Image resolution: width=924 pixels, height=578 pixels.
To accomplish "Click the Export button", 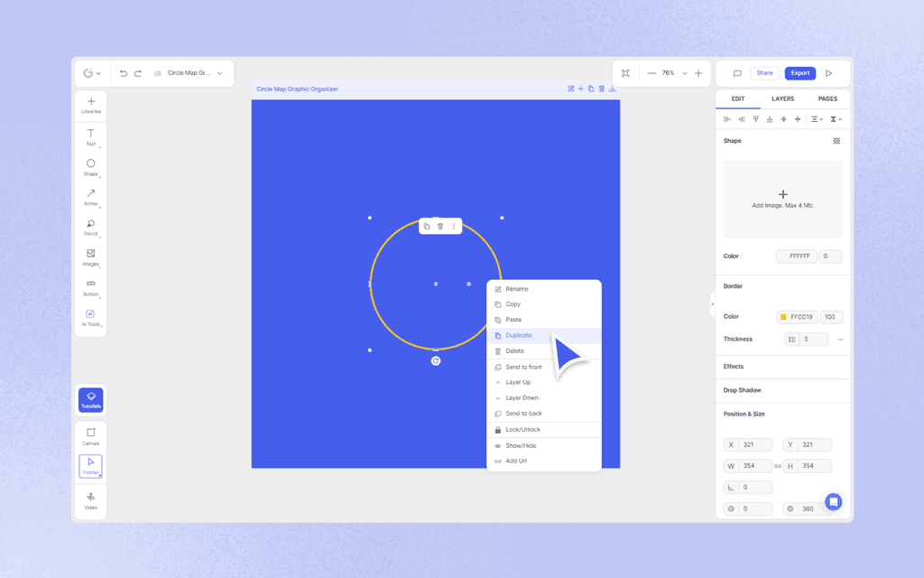I will point(800,73).
